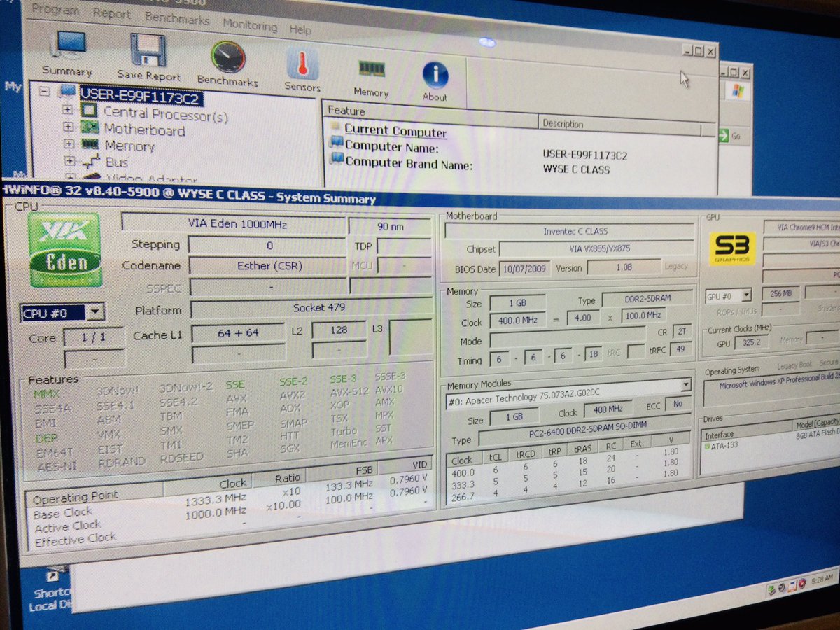Click the Memory tree node icon

(x=90, y=144)
